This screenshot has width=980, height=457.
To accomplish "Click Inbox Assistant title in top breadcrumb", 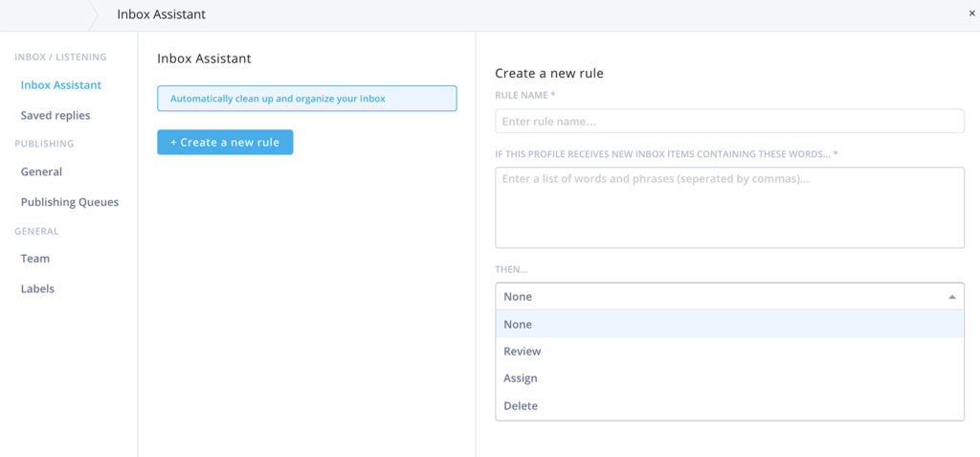I will point(161,14).
